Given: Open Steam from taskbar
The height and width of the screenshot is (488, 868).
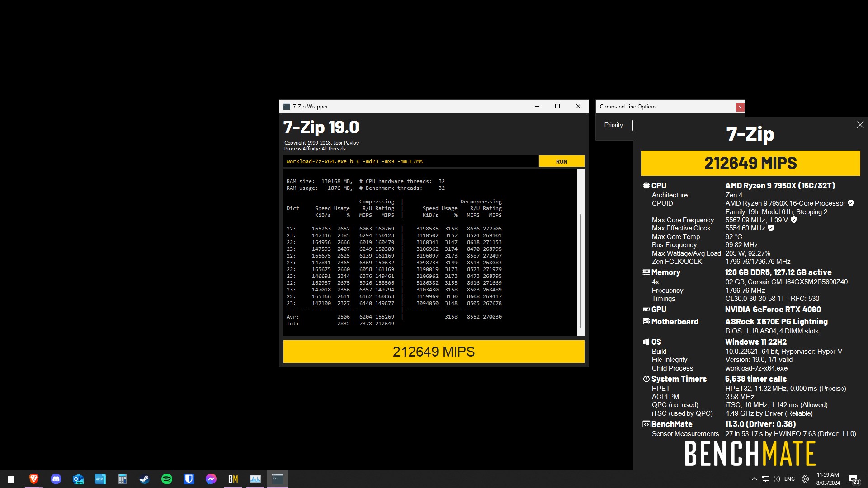Looking at the screenshot, I should [145, 479].
